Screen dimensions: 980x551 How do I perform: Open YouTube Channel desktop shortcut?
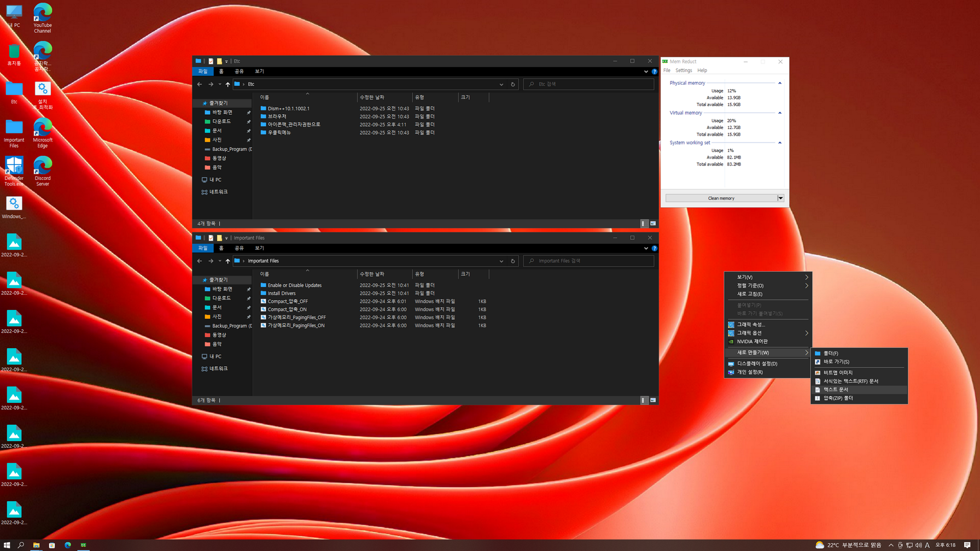[x=43, y=18]
